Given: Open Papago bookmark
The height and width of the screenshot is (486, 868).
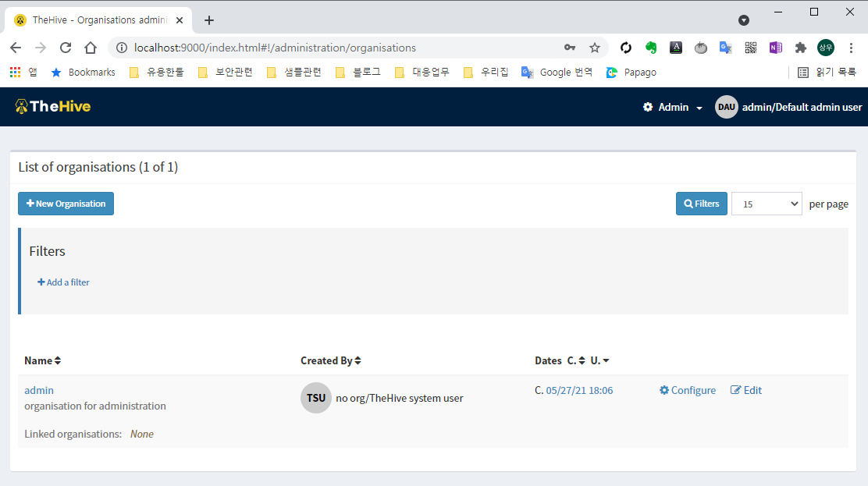Looking at the screenshot, I should pyautogui.click(x=631, y=73).
